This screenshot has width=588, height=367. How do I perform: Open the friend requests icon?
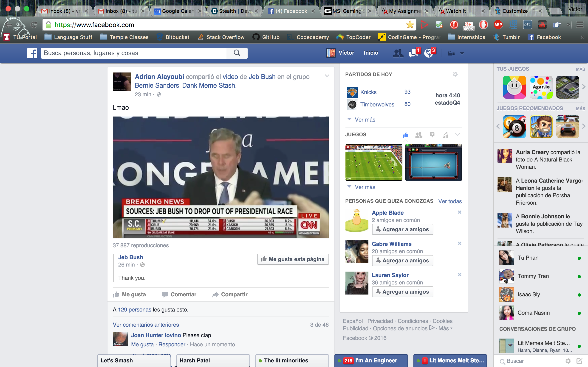398,53
